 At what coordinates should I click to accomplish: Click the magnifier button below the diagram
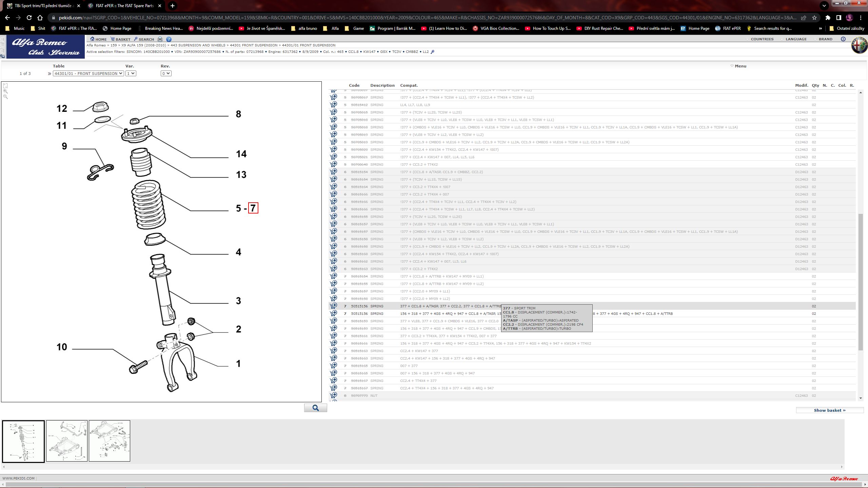pyautogui.click(x=315, y=408)
